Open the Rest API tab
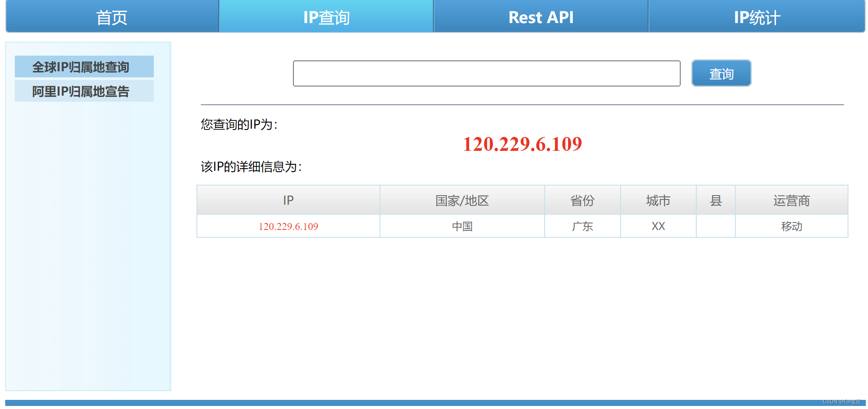The image size is (868, 409). (541, 17)
